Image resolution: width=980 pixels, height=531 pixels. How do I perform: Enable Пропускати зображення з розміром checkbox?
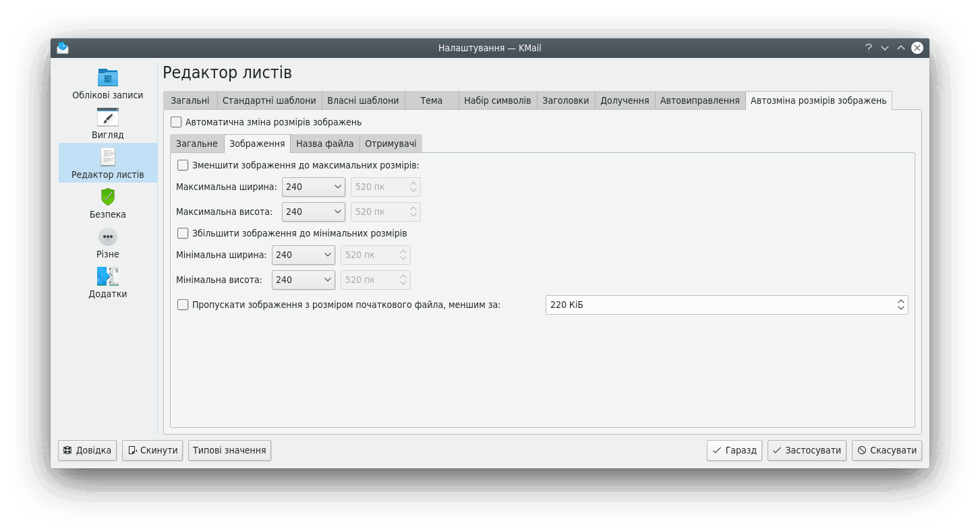click(x=183, y=305)
